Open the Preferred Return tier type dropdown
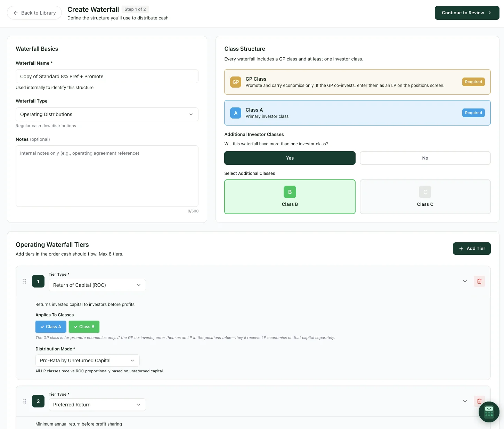This screenshot has height=429, width=504. pyautogui.click(x=97, y=405)
